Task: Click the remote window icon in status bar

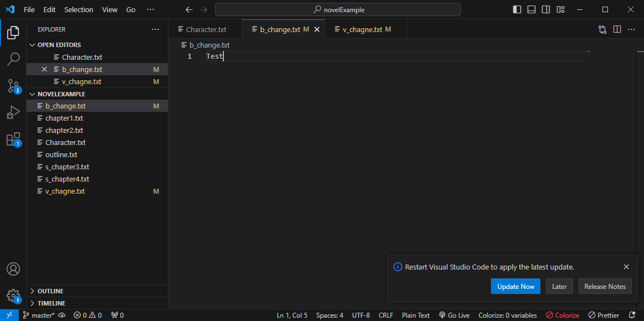Action: (9, 315)
